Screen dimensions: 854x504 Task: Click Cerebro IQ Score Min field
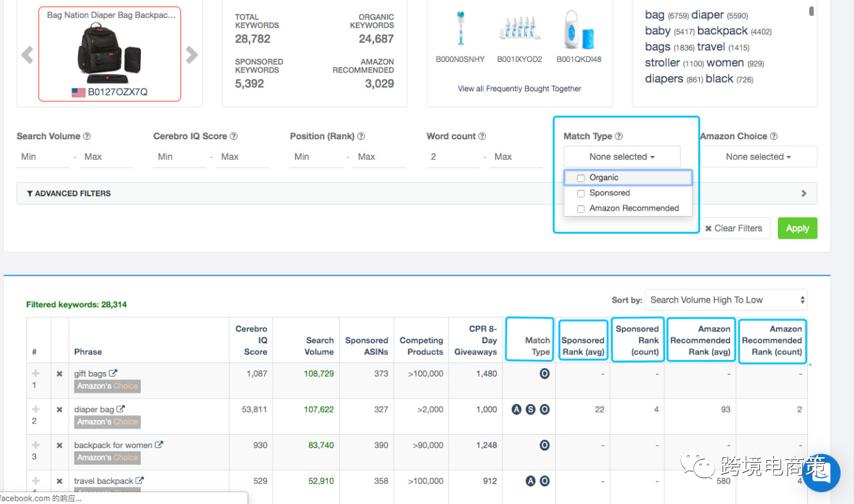click(179, 157)
